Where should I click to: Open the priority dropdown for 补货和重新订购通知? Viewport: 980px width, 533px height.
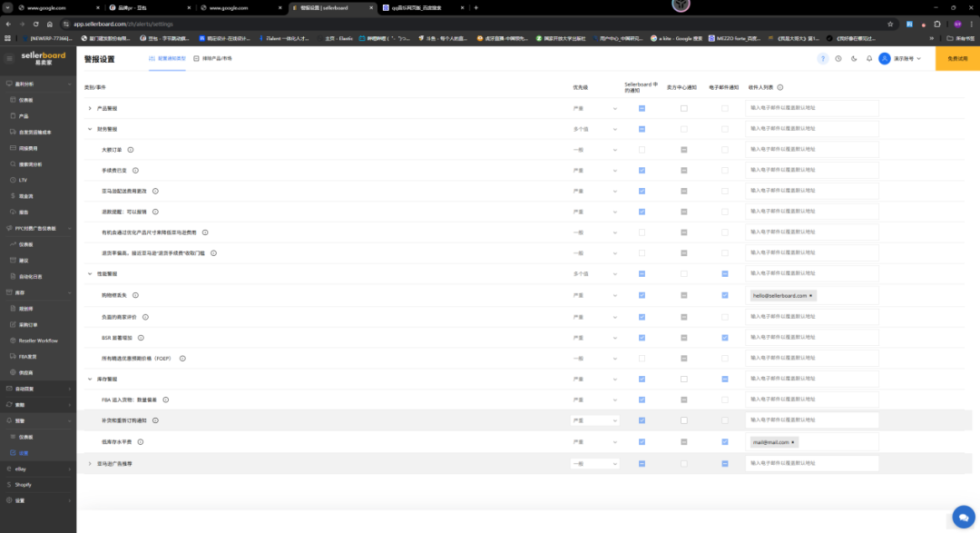pos(594,420)
